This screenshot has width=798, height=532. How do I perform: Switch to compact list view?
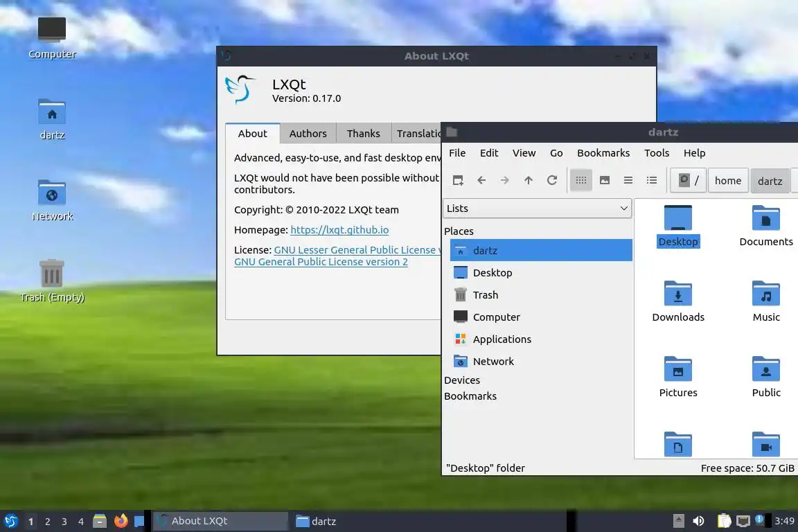click(x=628, y=180)
